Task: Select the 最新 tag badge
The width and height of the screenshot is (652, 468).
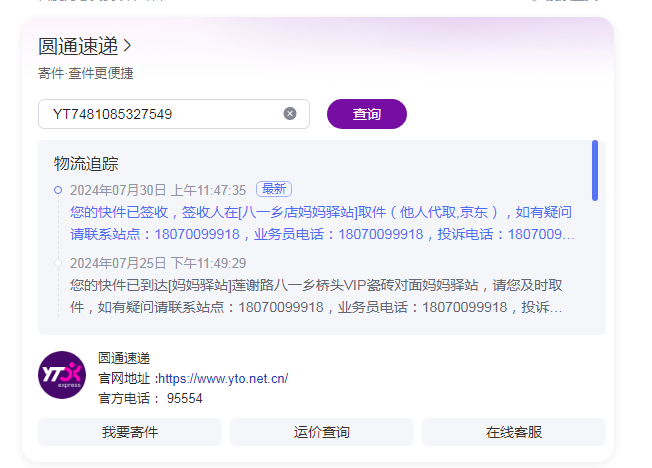Action: [274, 189]
